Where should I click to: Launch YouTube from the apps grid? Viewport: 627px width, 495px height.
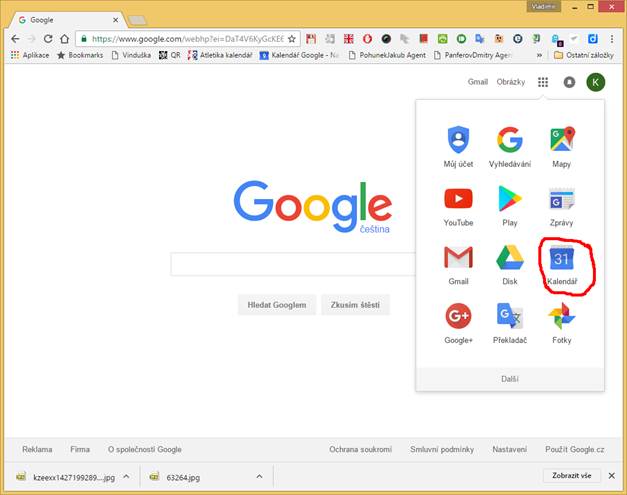click(458, 206)
